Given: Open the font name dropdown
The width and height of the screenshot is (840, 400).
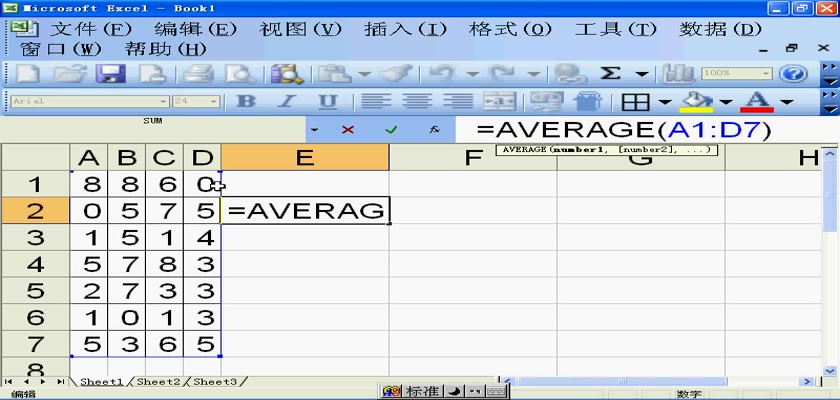Looking at the screenshot, I should 164,102.
